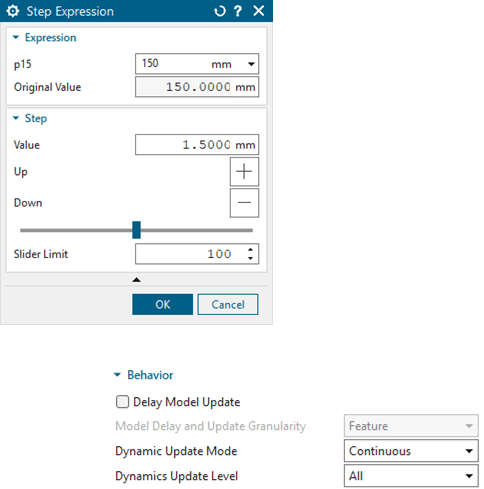Viewport: 484px width, 489px height.
Task: Close the Step Expression dialog
Action: [259, 11]
